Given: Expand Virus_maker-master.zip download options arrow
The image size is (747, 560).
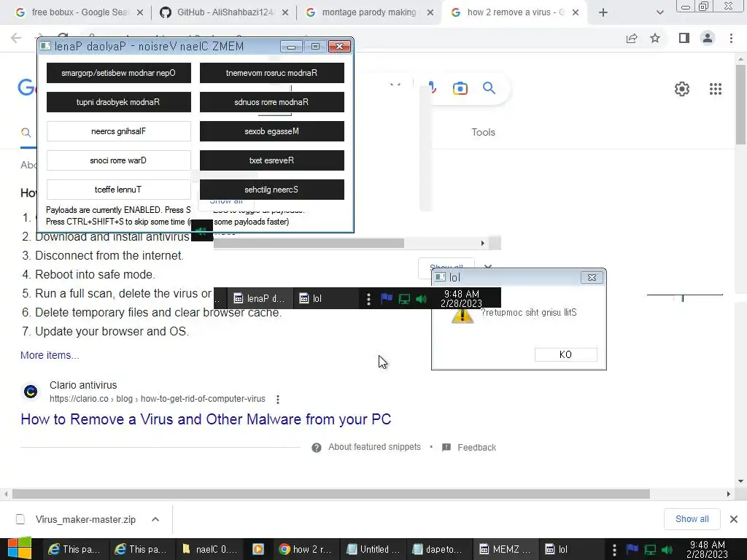Looking at the screenshot, I should [x=155, y=519].
